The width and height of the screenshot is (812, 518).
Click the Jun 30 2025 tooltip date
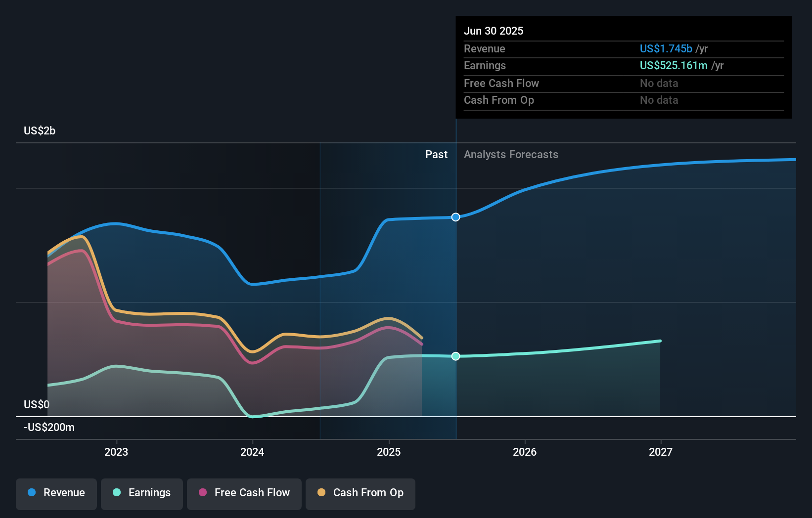[494, 31]
